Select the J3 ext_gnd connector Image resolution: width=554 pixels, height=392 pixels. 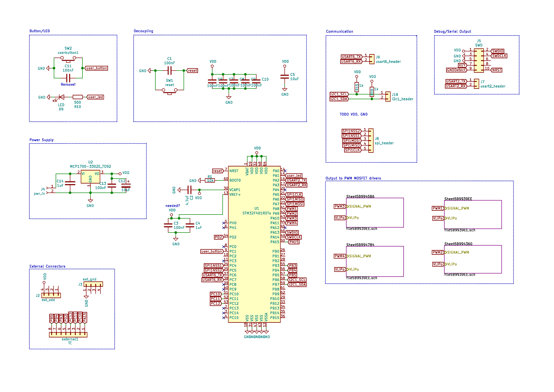click(x=93, y=284)
